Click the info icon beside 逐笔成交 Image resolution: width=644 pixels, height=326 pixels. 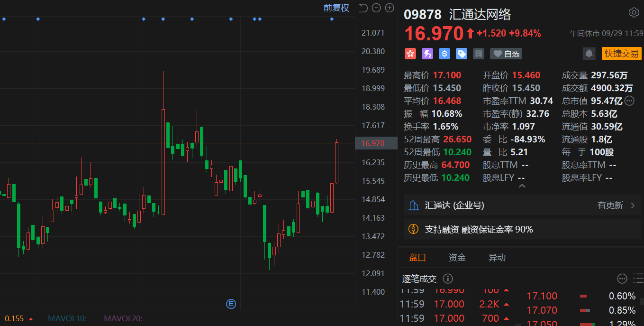coord(448,279)
